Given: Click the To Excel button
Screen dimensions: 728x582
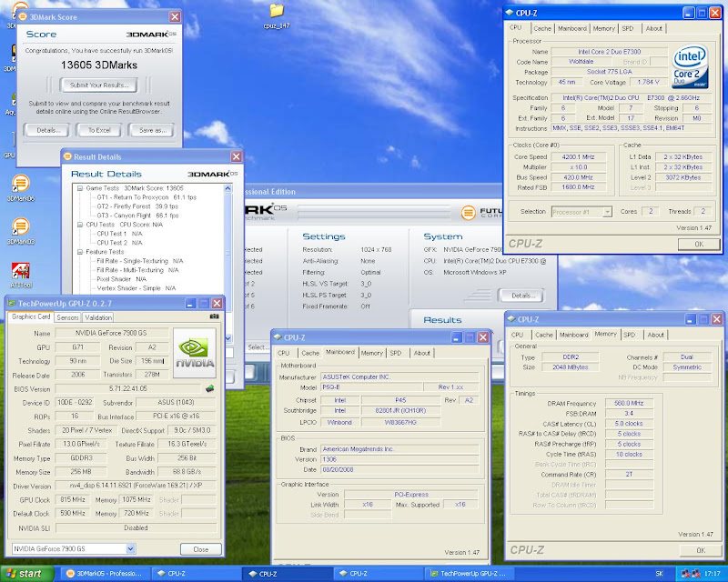Looking at the screenshot, I should [98, 130].
